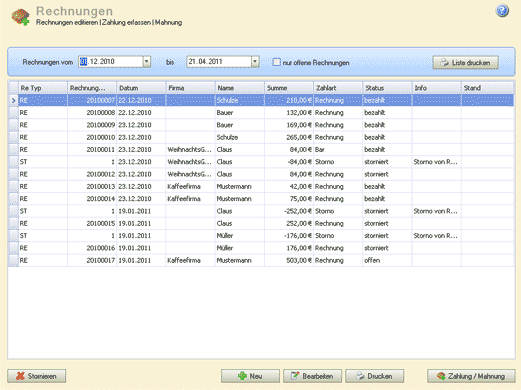Viewport: 521px width, 390px height.
Task: Click the red X icon on Stornieren
Action: [20, 376]
